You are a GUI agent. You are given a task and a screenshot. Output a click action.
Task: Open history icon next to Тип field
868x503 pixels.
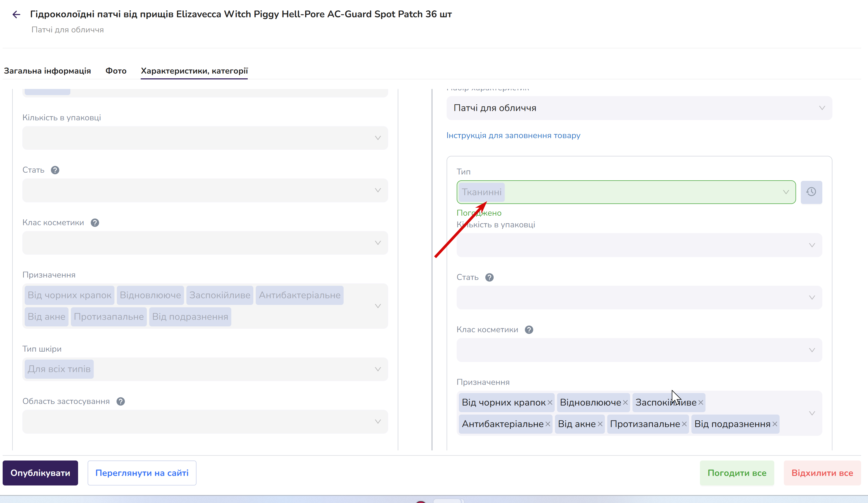(811, 192)
